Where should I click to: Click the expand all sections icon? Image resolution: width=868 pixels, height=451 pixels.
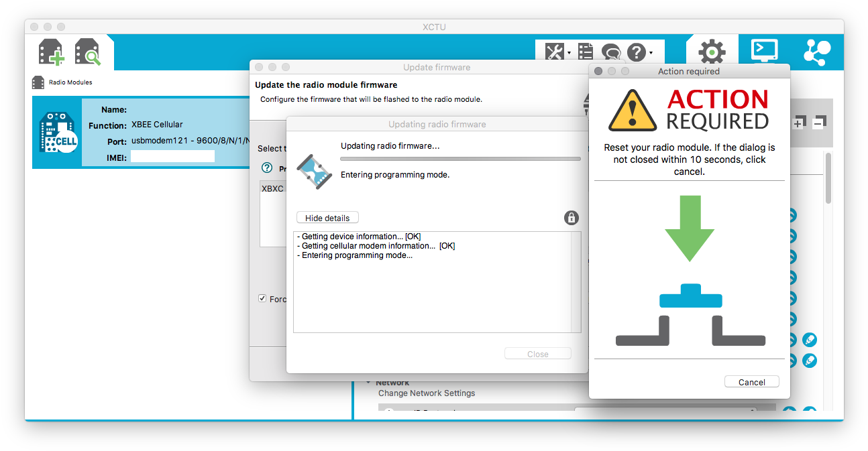pyautogui.click(x=799, y=123)
